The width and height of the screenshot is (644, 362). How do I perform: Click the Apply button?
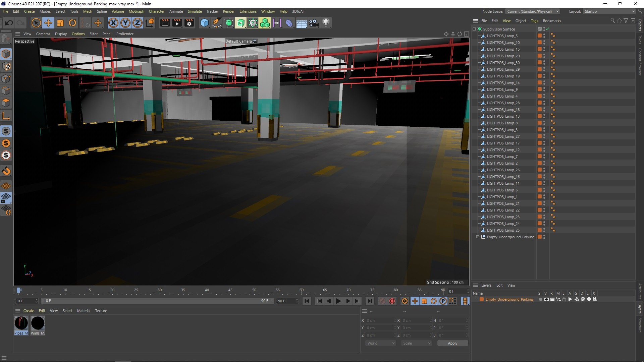click(x=452, y=343)
